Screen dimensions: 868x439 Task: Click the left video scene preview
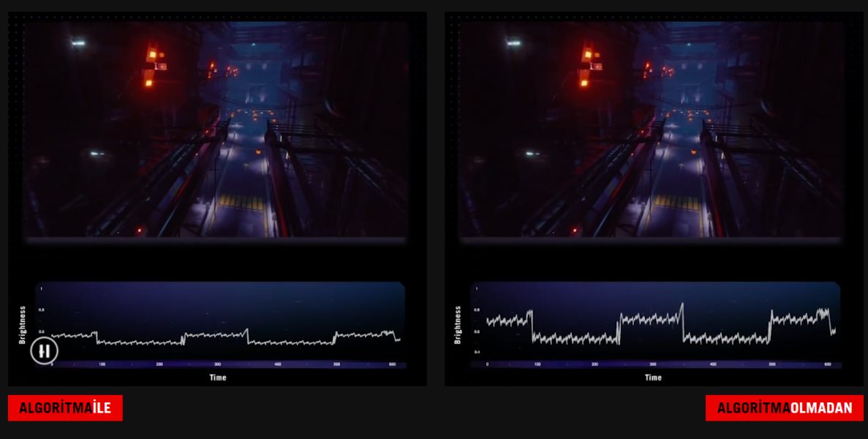click(x=216, y=130)
